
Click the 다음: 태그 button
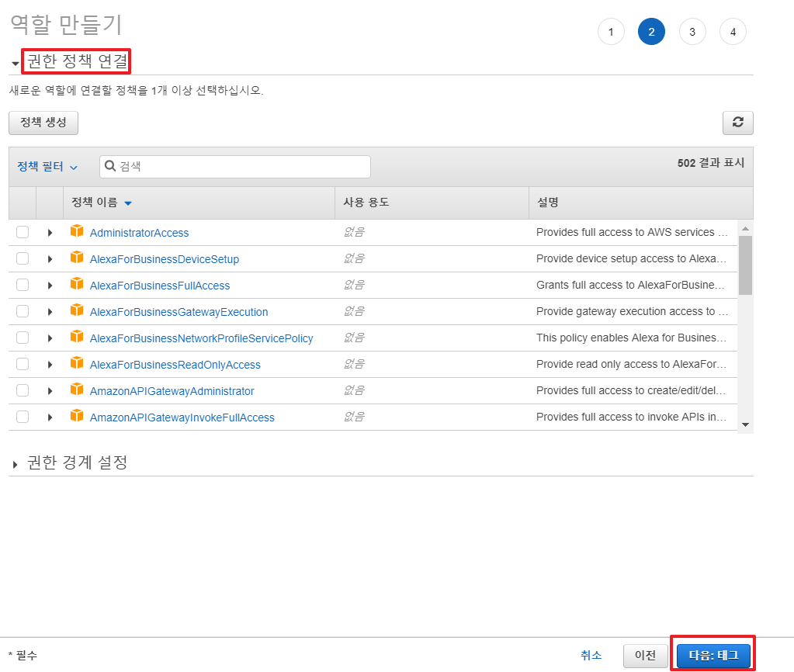click(713, 655)
